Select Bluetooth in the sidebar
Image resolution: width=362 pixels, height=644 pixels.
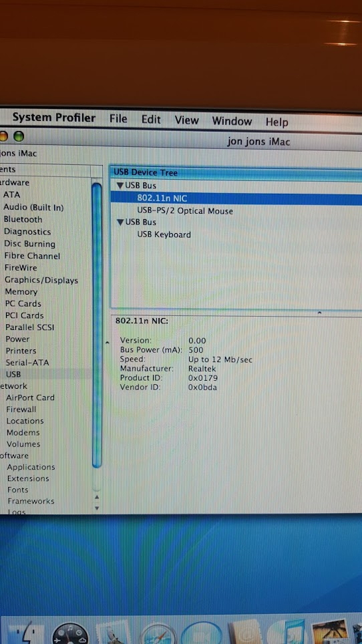(x=23, y=219)
